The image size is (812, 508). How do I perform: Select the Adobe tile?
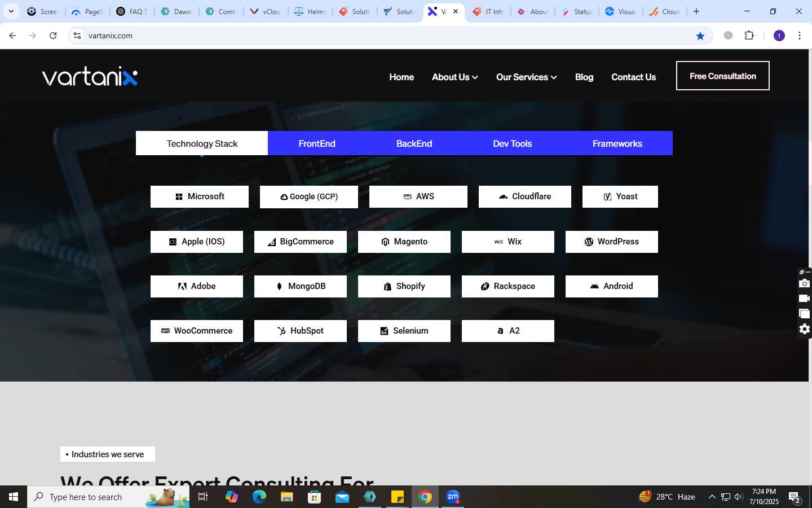(x=197, y=286)
